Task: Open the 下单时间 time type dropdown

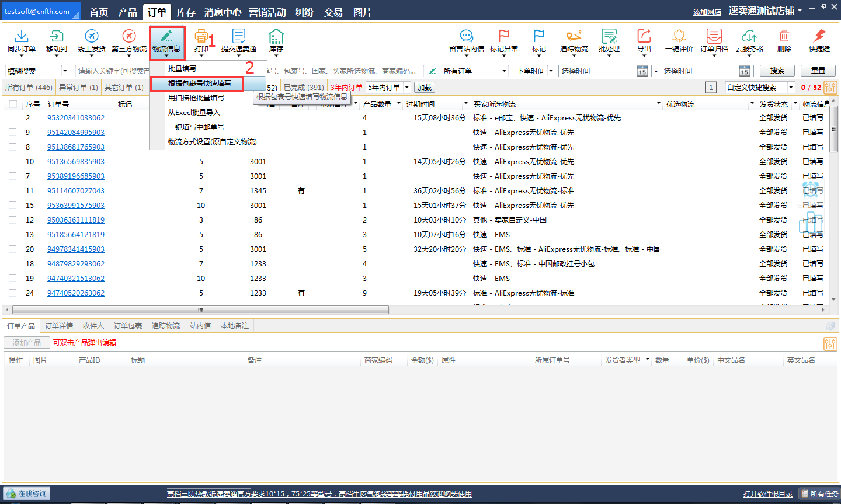Action: coord(534,71)
